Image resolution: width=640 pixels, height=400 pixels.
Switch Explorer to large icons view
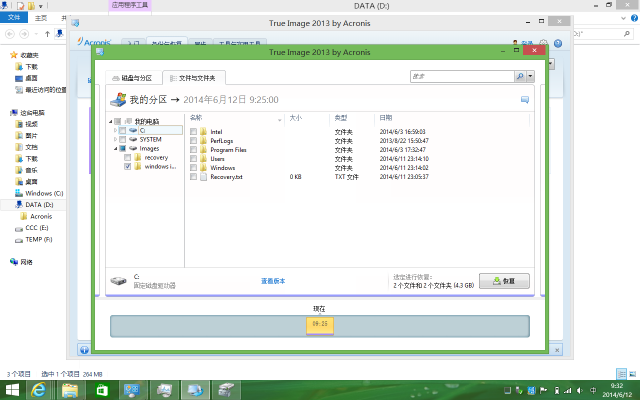(x=632, y=373)
